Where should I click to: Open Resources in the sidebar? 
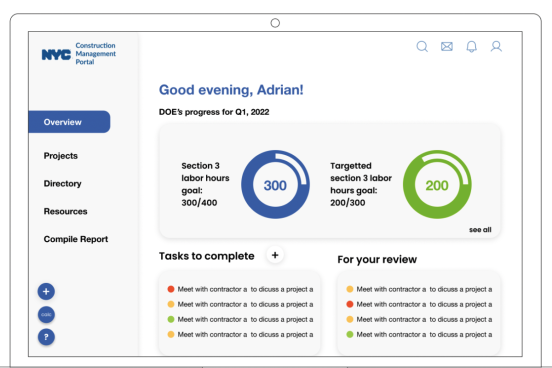tap(65, 211)
